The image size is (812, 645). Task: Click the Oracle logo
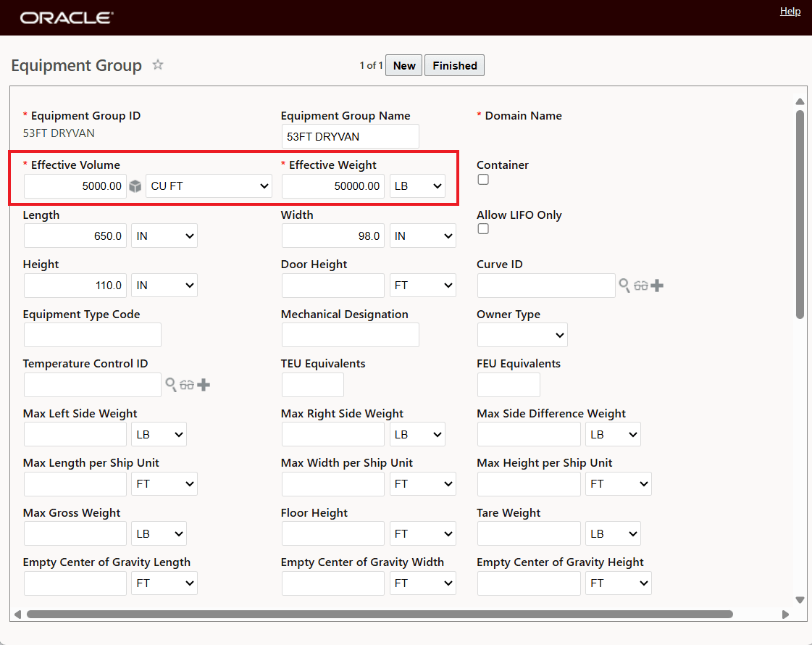tap(67, 17)
